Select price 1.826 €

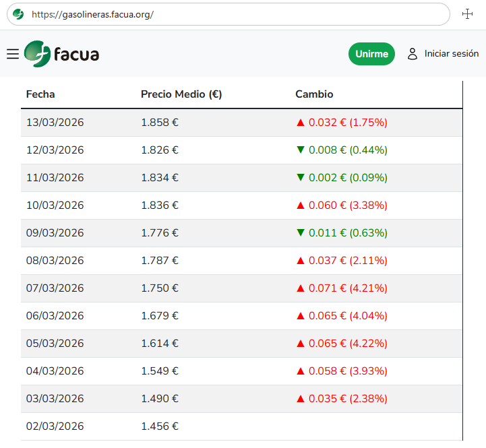160,150
